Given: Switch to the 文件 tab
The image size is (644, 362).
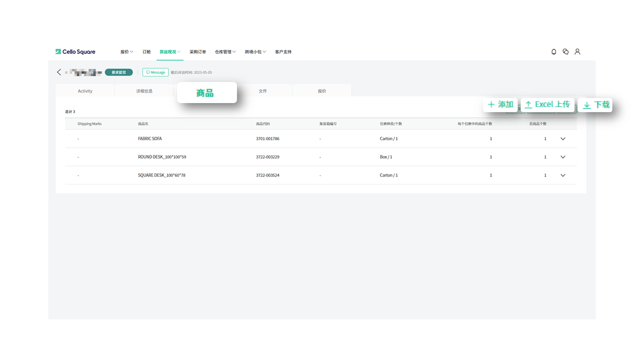Looking at the screenshot, I should click(x=263, y=91).
